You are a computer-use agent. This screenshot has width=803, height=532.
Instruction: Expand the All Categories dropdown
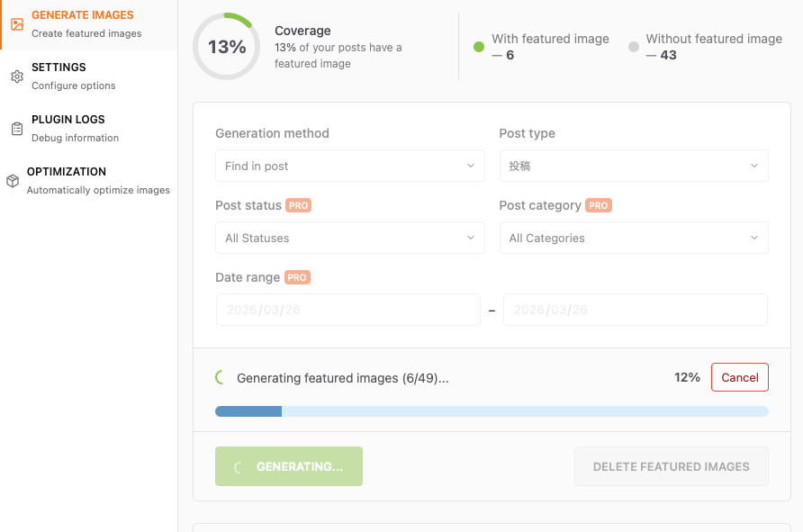(633, 239)
